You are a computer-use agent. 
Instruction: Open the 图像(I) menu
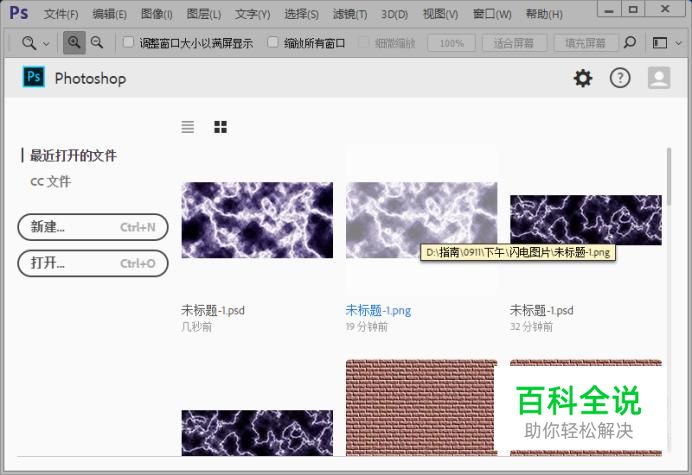156,14
